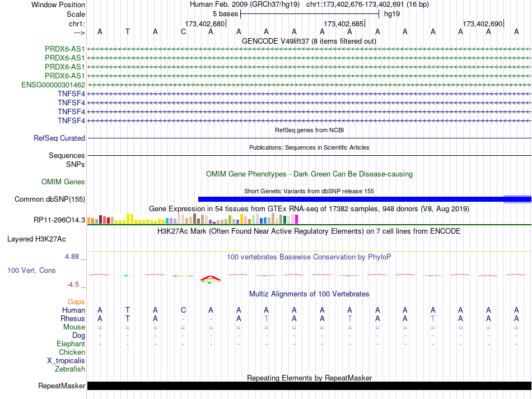
Task: Click the T base in the chr1 sequence row
Action: [128, 31]
